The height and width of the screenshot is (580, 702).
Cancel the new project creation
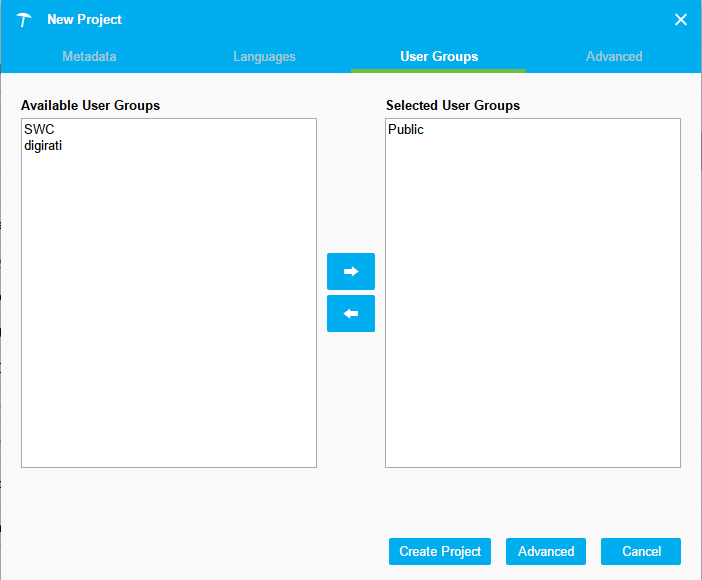point(641,551)
